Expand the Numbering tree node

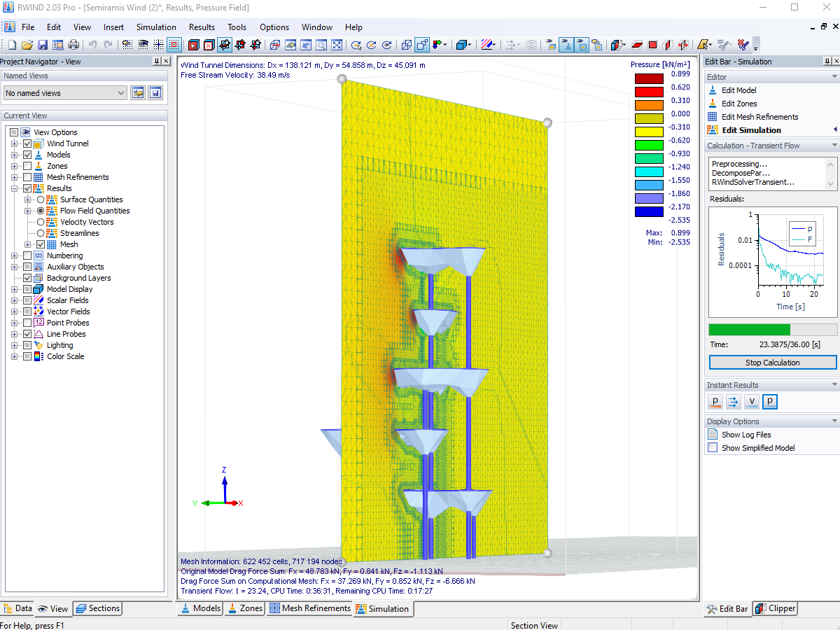click(14, 255)
